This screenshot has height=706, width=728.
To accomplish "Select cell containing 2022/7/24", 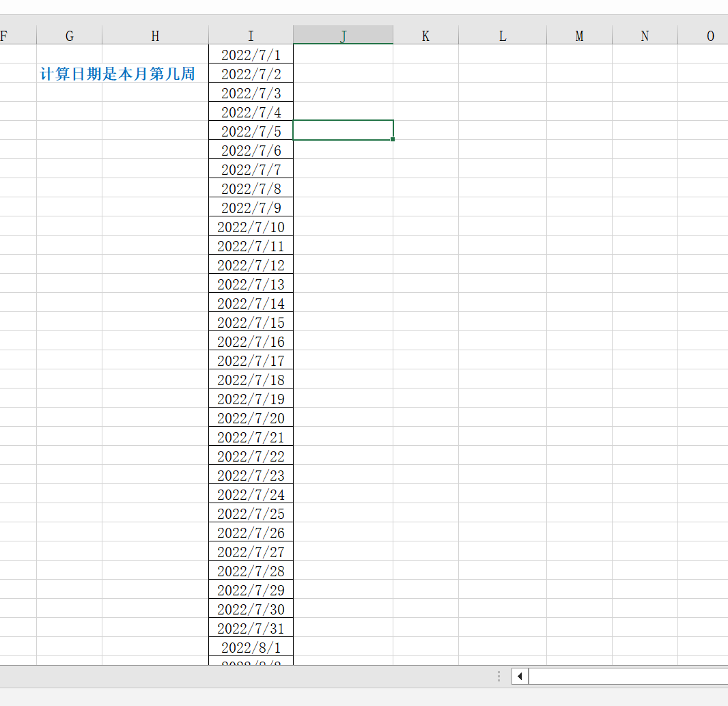I will 251,494.
